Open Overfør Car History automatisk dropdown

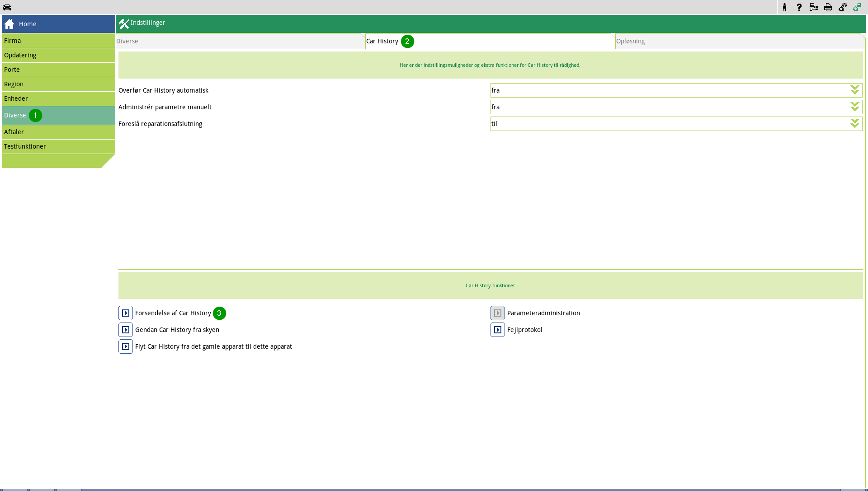[x=676, y=90]
